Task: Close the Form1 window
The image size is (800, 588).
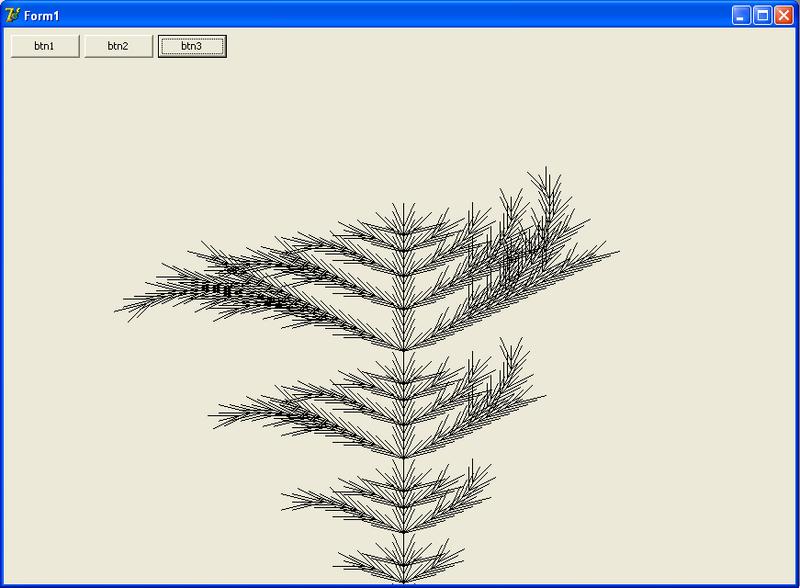Action: coord(784,16)
